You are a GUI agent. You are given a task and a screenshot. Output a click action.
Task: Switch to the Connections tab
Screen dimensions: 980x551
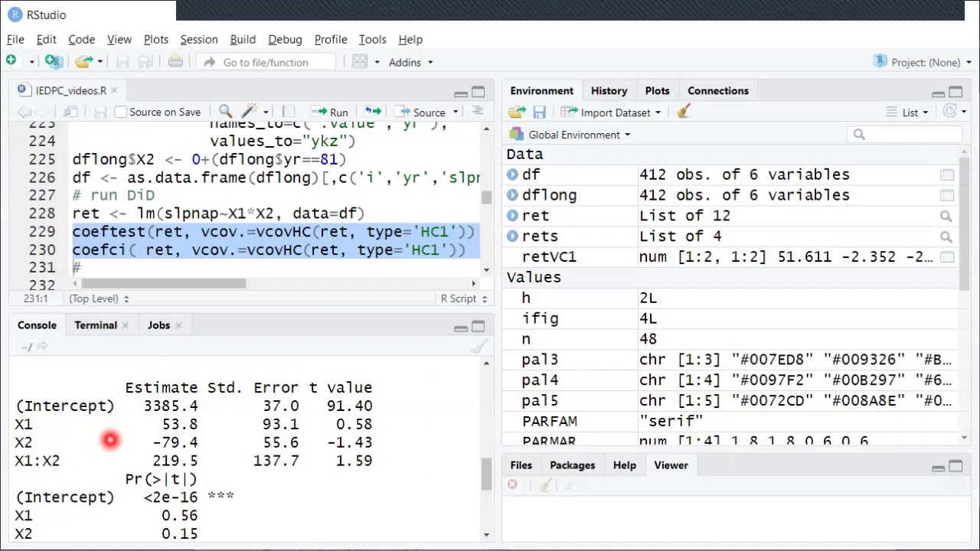717,90
